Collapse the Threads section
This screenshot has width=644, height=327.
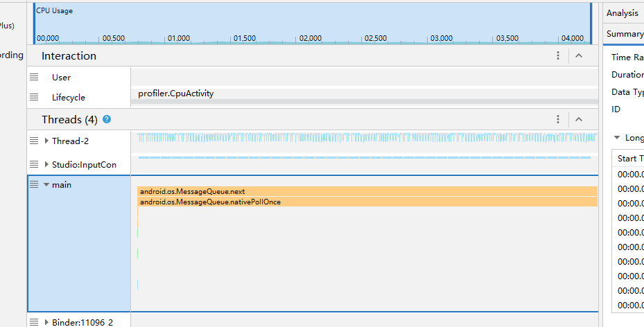(579, 119)
